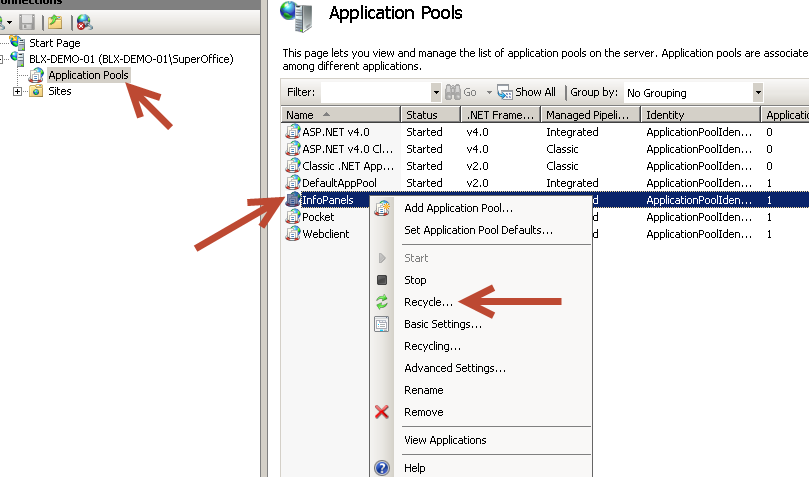Choose Set Application Pool Defaults menu item

(481, 231)
